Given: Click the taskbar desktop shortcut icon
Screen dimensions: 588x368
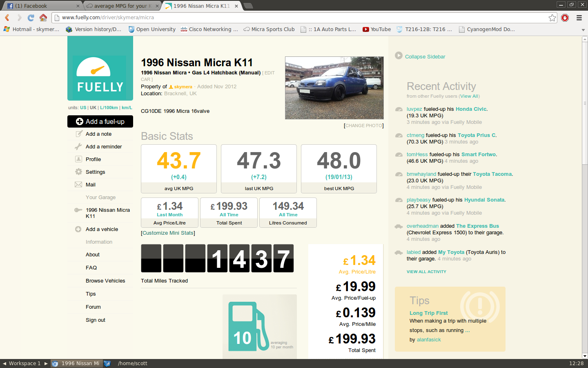Looking at the screenshot, I should coord(107,363).
